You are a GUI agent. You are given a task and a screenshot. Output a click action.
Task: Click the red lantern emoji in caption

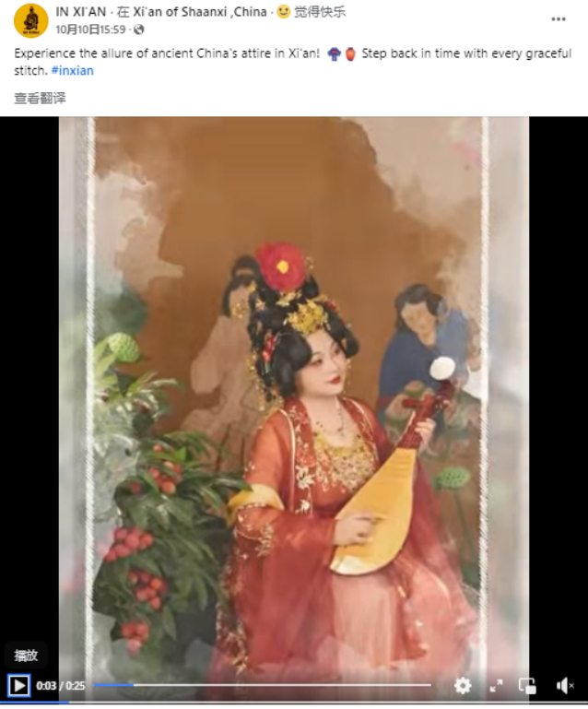coord(350,54)
